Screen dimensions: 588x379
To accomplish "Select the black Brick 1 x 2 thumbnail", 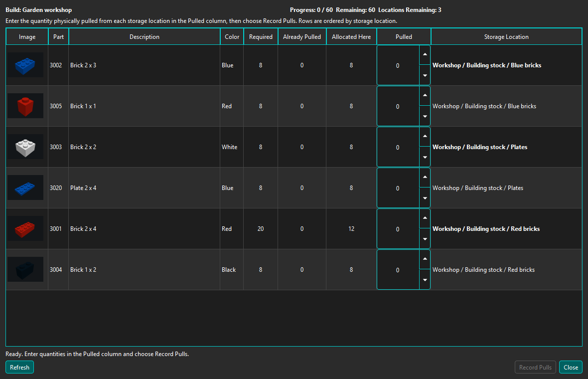I will (25, 270).
